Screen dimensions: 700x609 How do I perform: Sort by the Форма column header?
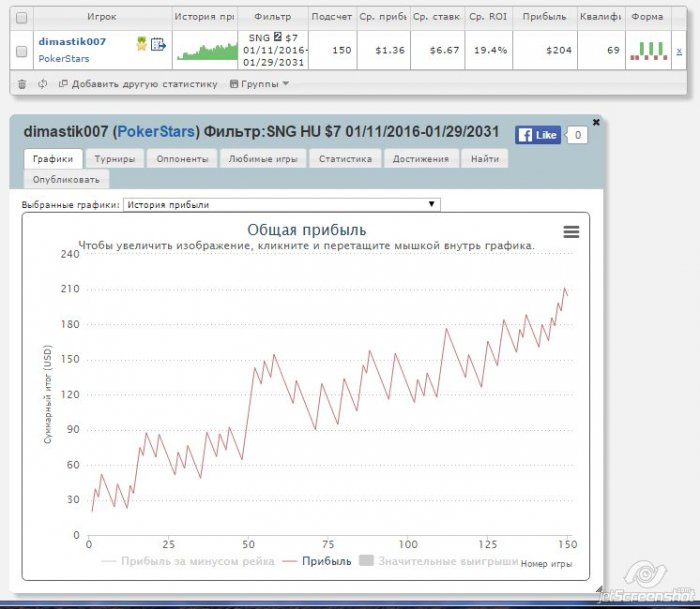[647, 17]
